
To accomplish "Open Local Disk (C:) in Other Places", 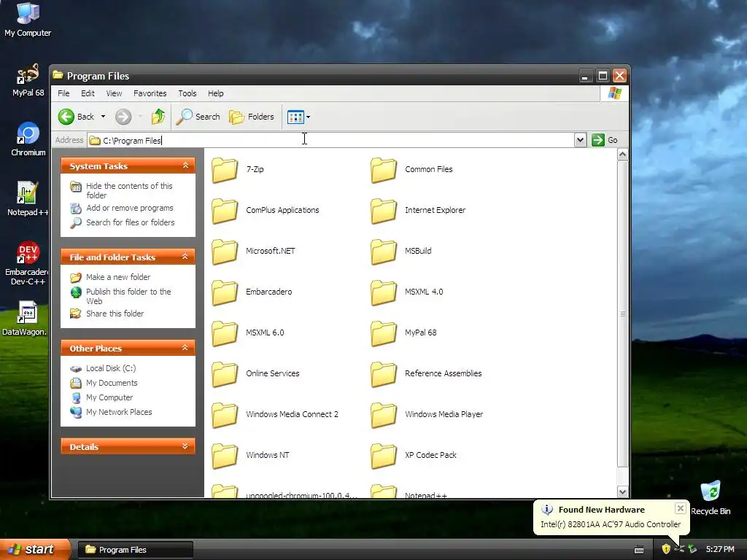I will click(111, 368).
